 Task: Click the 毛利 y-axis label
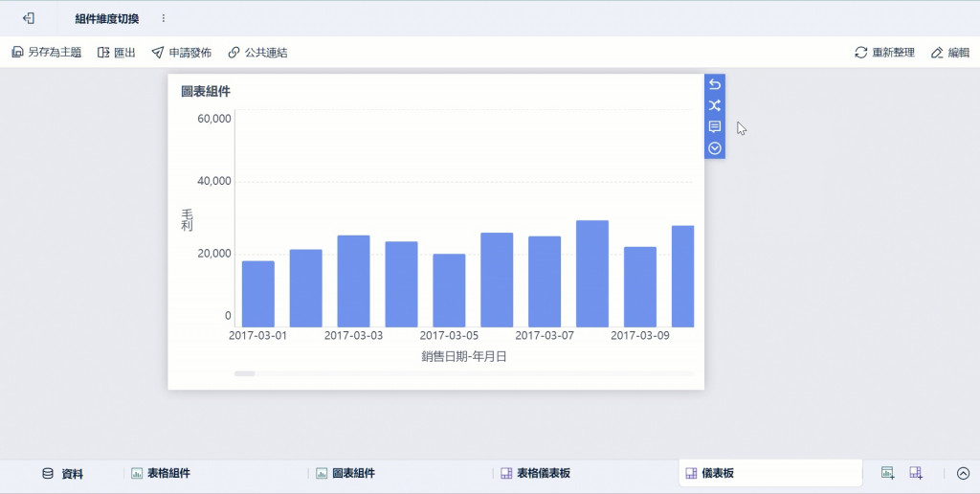point(187,221)
